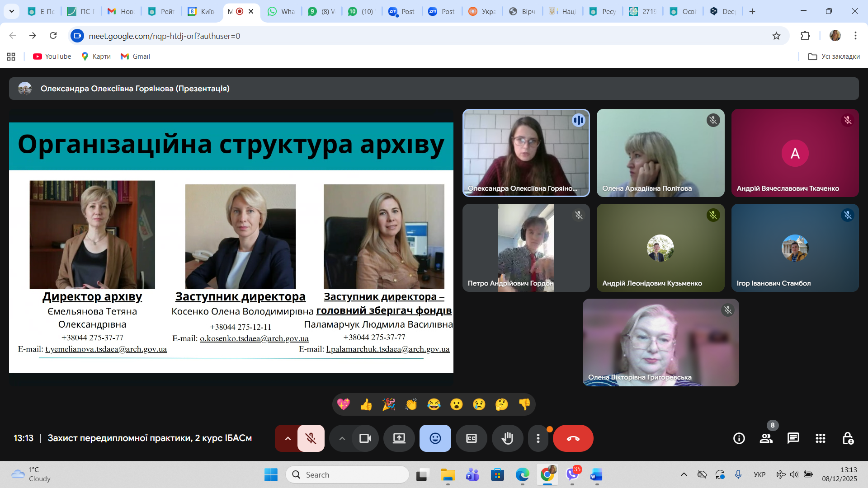
Task: Open meeting details info icon
Action: click(739, 438)
